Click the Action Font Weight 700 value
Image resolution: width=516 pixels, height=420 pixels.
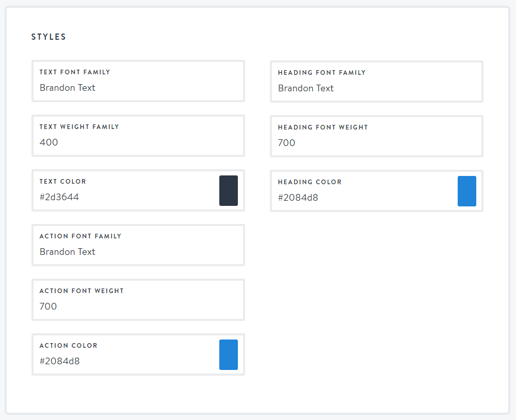[49, 306]
